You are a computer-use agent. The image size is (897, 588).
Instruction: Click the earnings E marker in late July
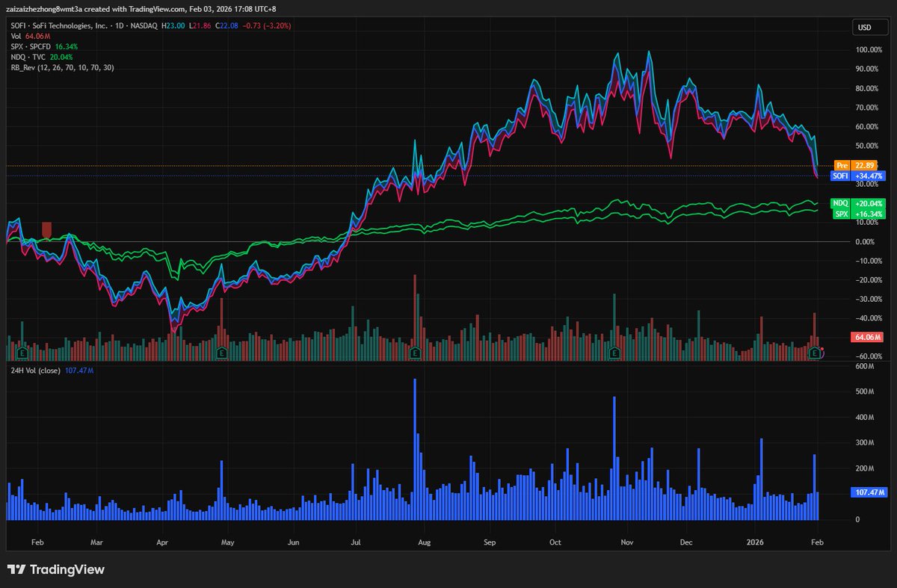pyautogui.click(x=414, y=352)
